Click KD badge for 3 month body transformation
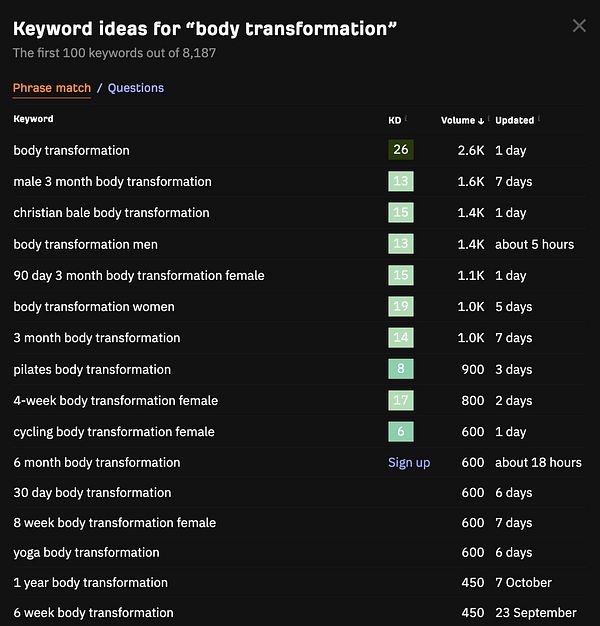The width and height of the screenshot is (600, 626). [400, 338]
